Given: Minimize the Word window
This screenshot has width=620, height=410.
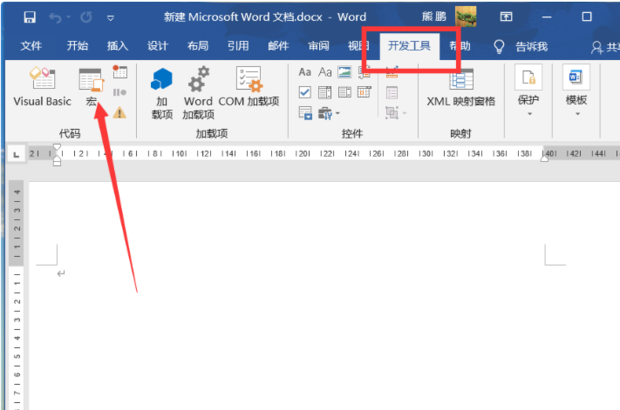Looking at the screenshot, I should [x=546, y=17].
